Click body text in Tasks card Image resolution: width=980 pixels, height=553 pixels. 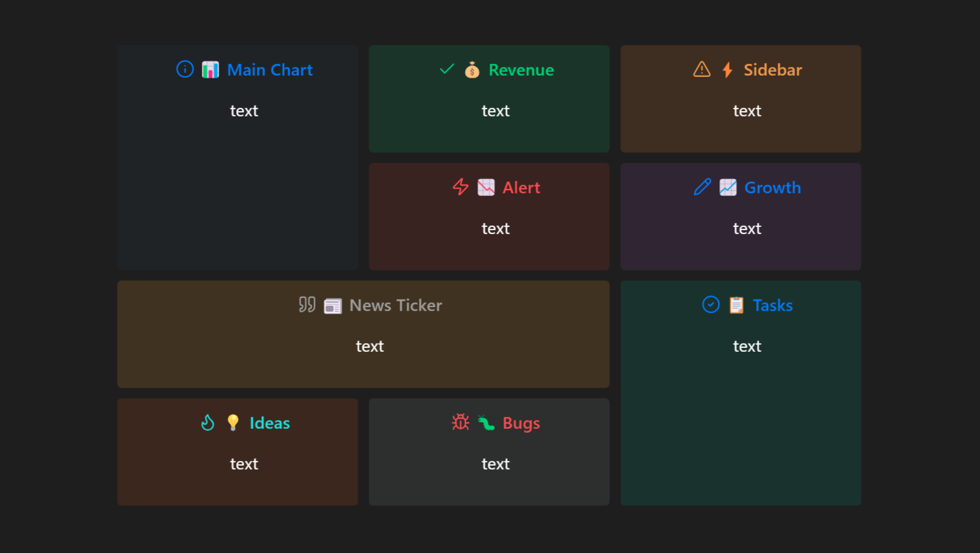[x=747, y=346]
